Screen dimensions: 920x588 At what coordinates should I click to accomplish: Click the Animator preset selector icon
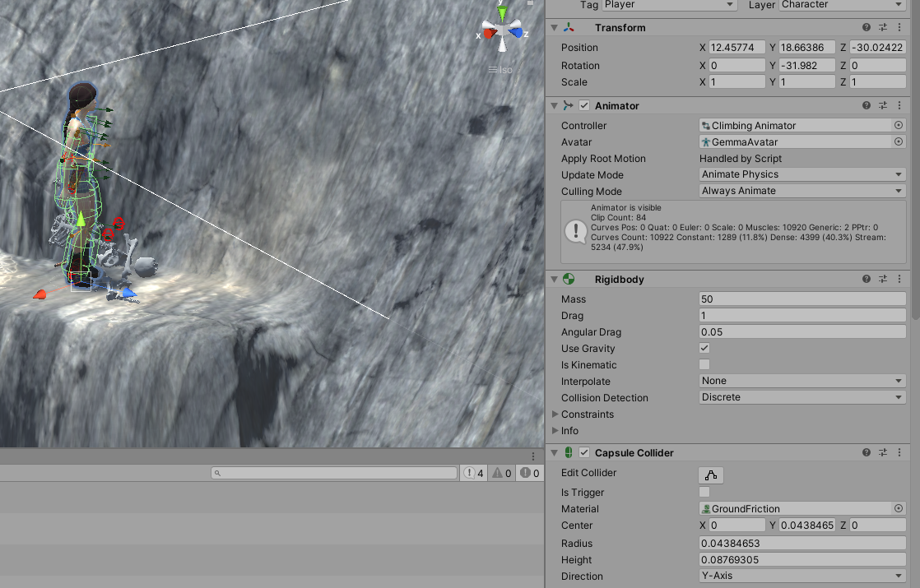coord(882,105)
